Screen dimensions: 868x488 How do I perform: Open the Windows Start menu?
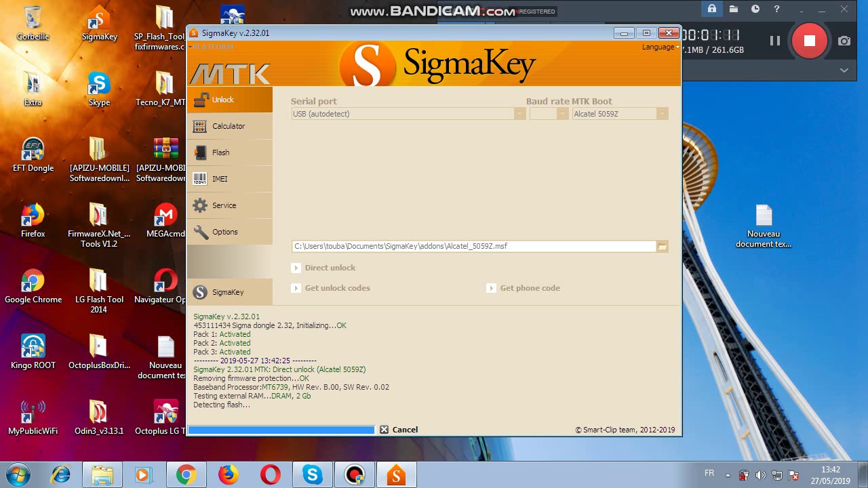pyautogui.click(x=18, y=475)
